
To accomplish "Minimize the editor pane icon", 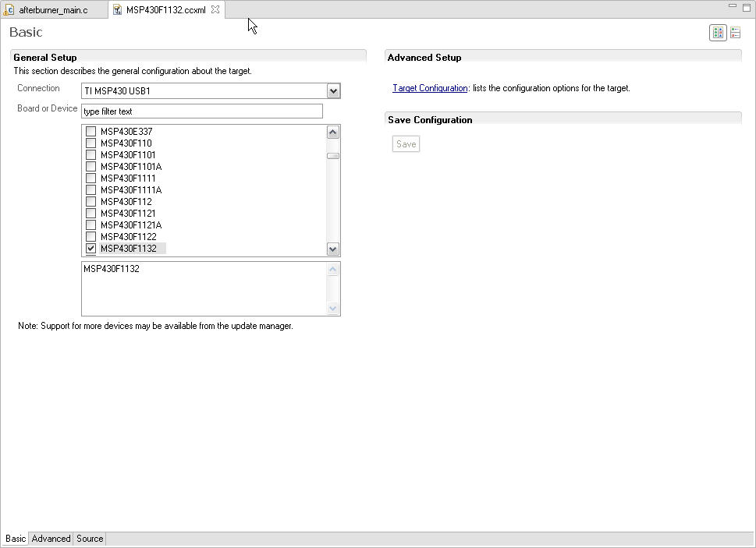I will [x=733, y=5].
